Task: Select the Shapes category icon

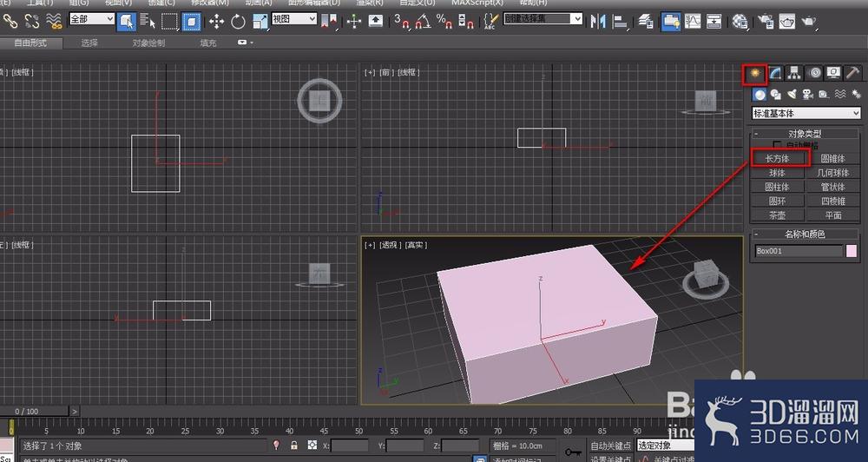Action: click(776, 95)
